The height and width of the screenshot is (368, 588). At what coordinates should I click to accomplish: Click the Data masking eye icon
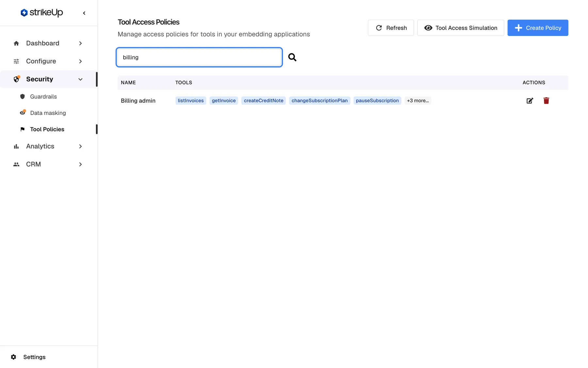23,113
